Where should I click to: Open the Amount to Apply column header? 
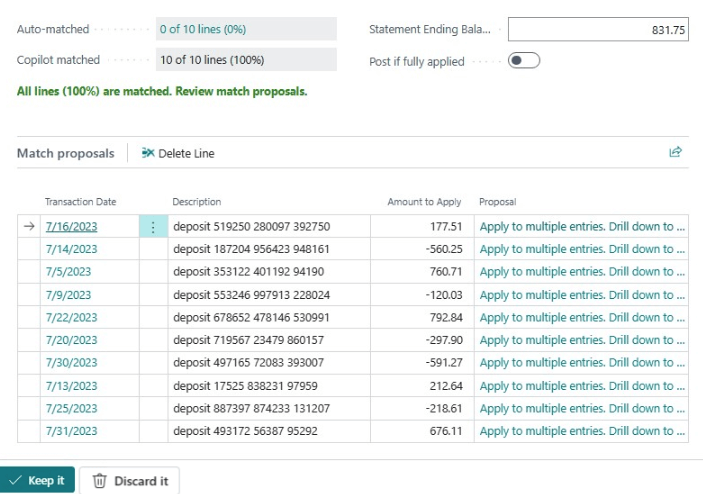click(424, 202)
